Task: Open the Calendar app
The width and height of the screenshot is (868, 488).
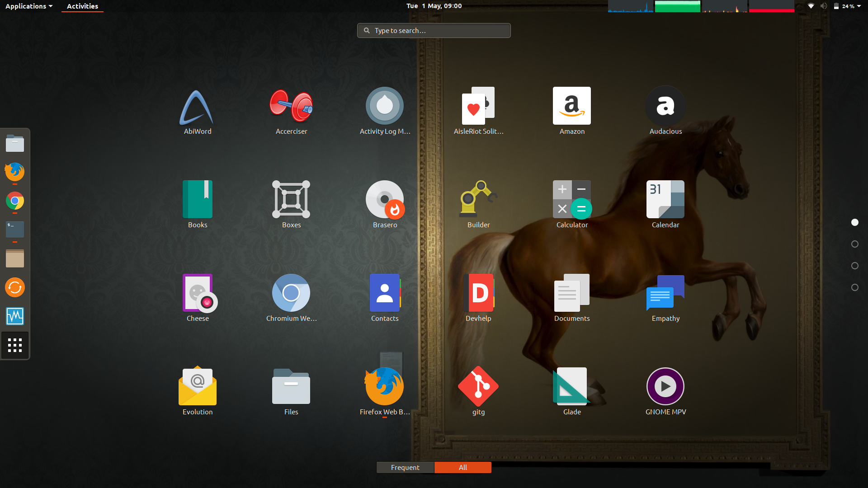Action: pyautogui.click(x=665, y=205)
